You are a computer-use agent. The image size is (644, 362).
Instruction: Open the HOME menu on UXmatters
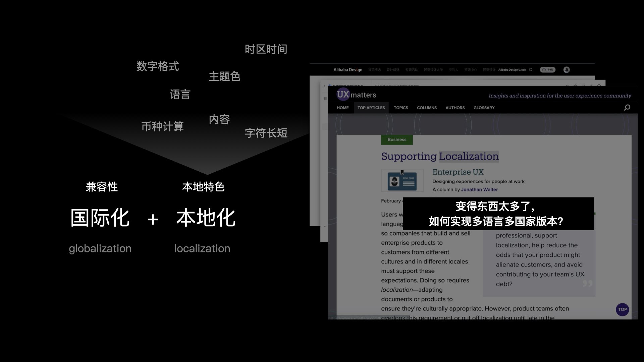342,108
